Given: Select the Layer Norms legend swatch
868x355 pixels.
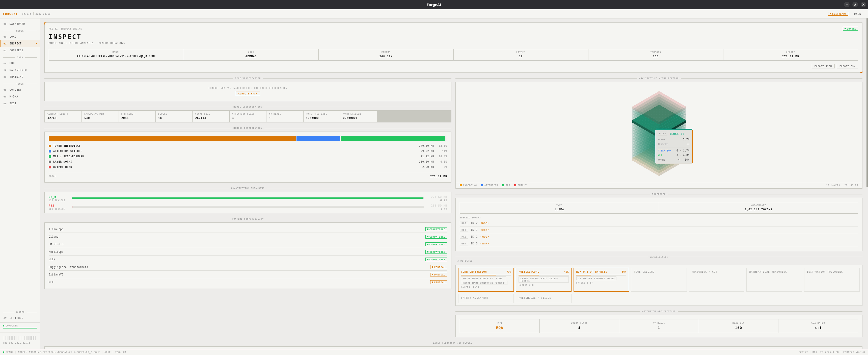Looking at the screenshot, I should point(50,162).
